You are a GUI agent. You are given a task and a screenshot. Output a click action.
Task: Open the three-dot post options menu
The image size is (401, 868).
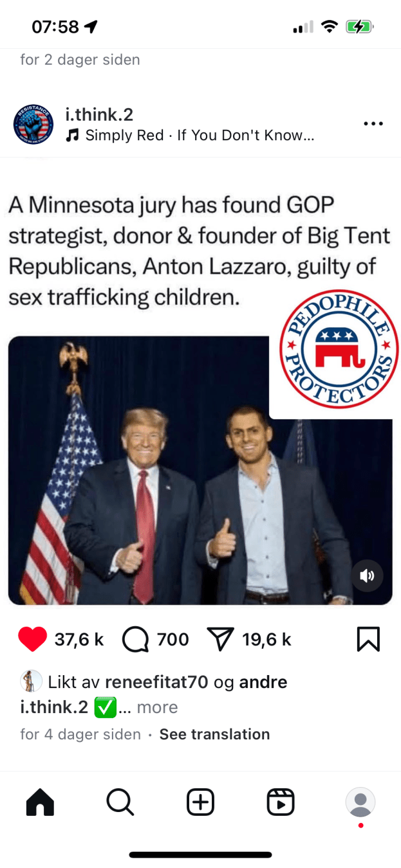373,123
